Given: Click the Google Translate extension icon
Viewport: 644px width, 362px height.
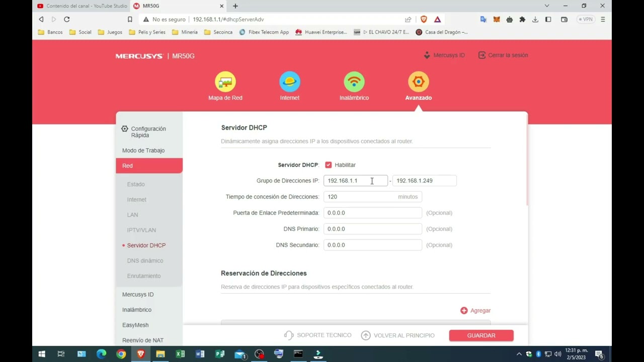Looking at the screenshot, I should click(484, 19).
